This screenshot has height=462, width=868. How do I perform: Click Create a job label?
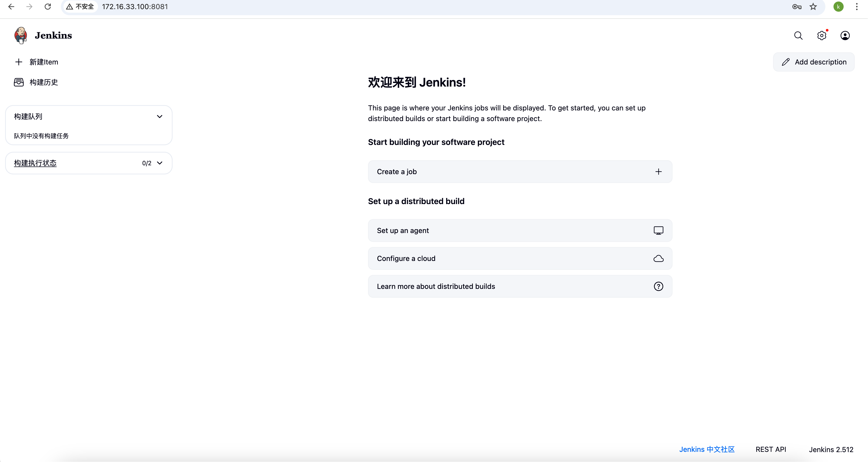pyautogui.click(x=397, y=172)
